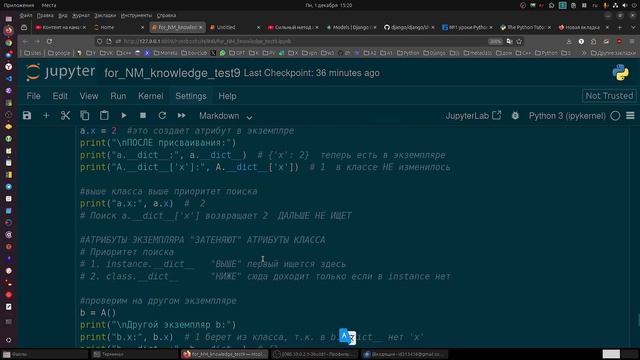640x360 pixels.
Task: Open the Закладки browser menu
Action: (x=105, y=16)
